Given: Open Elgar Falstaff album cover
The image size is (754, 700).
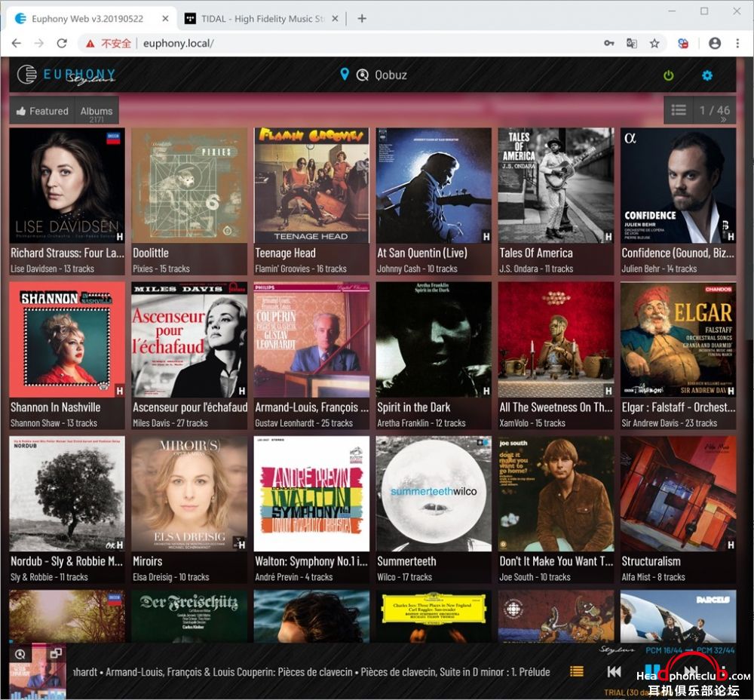Looking at the screenshot, I should (678, 339).
